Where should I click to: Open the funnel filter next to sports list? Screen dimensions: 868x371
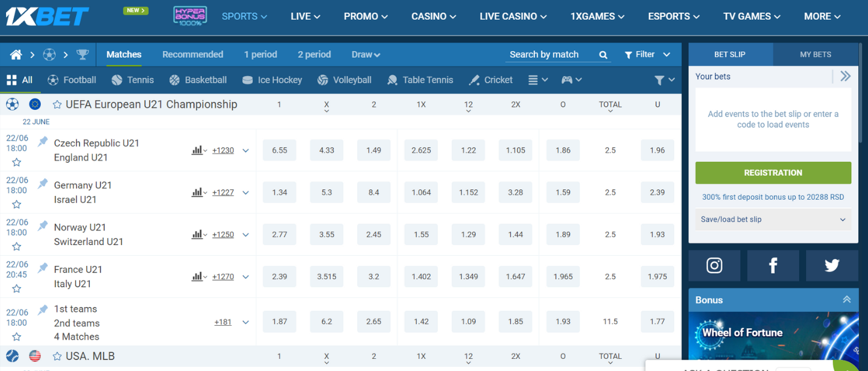coord(664,80)
